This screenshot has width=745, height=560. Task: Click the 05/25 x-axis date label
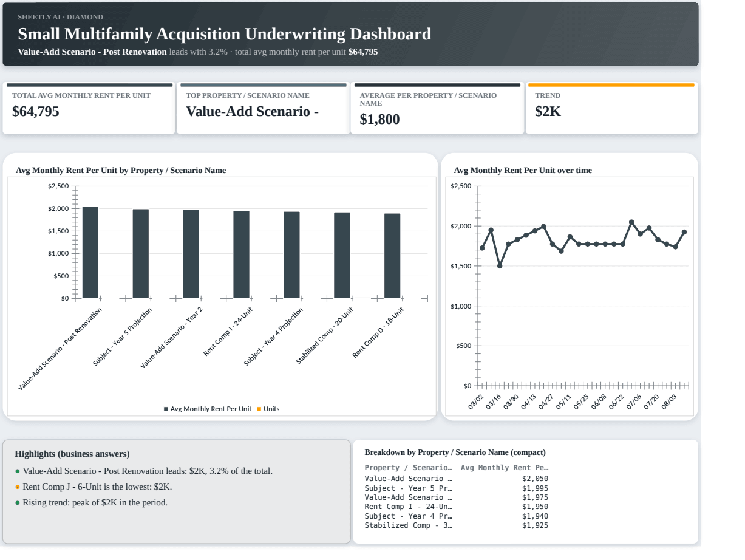click(581, 402)
